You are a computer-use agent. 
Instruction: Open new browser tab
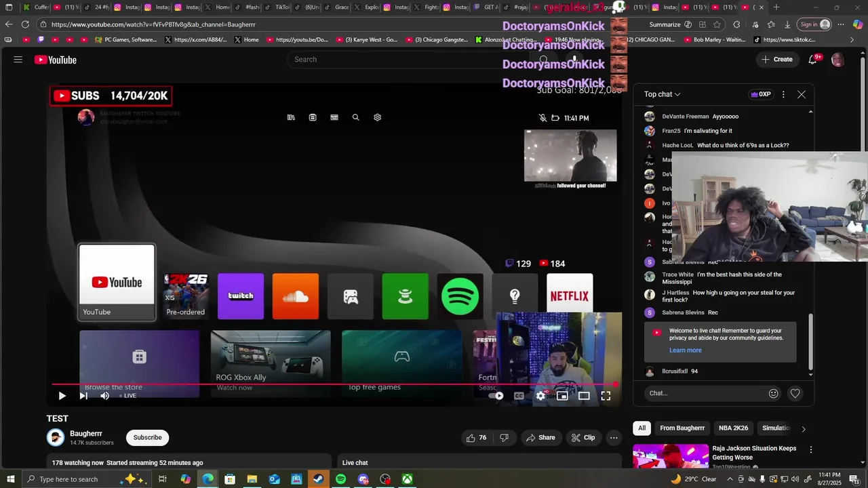pyautogui.click(x=776, y=7)
